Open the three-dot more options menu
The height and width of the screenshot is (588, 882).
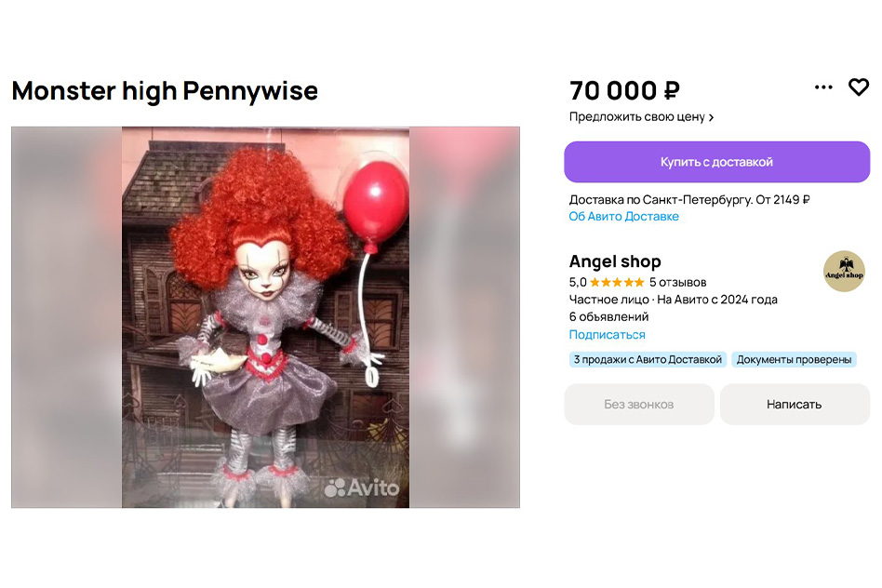point(823,87)
